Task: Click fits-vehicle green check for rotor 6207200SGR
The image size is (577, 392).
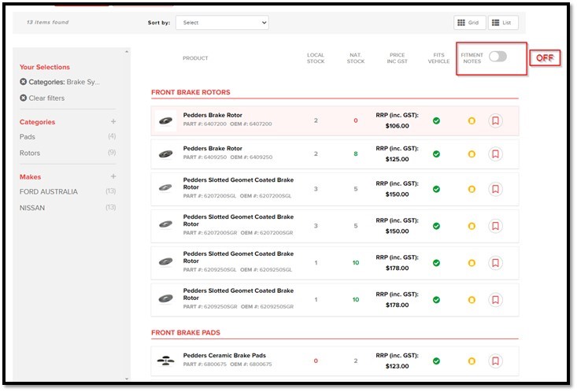Action: pos(436,226)
